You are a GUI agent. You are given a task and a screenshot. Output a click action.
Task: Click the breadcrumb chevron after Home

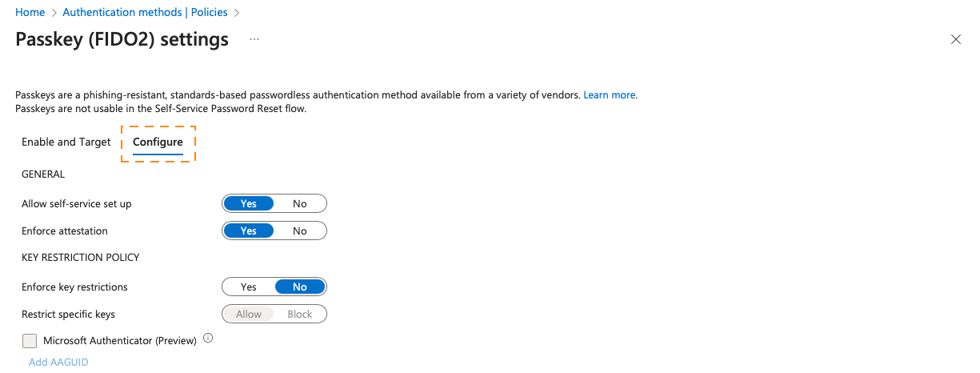point(54,13)
